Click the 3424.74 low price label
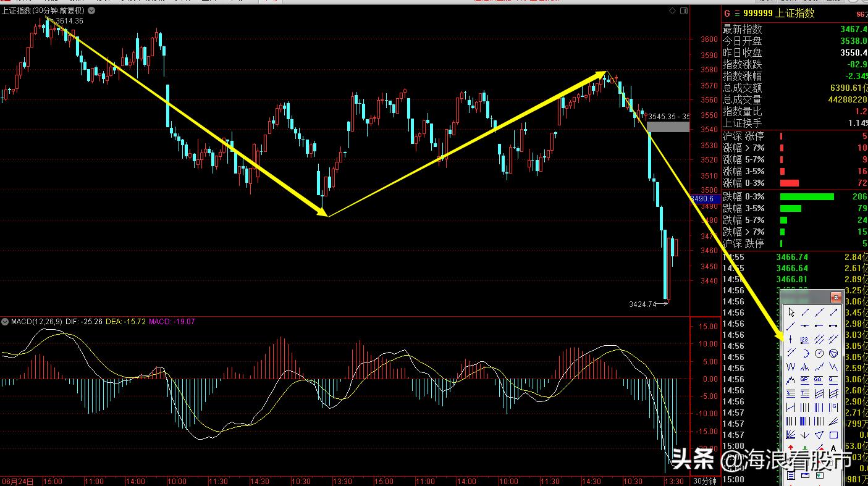Screen dimensions: 868x486 (643, 304)
